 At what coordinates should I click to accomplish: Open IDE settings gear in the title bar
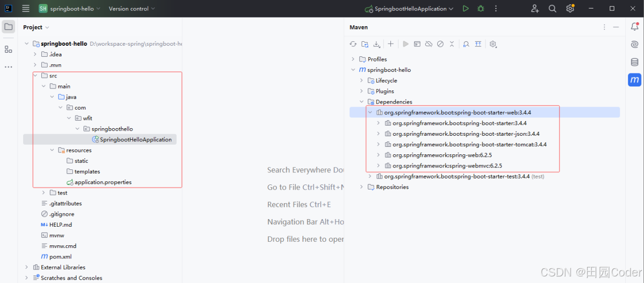570,9
